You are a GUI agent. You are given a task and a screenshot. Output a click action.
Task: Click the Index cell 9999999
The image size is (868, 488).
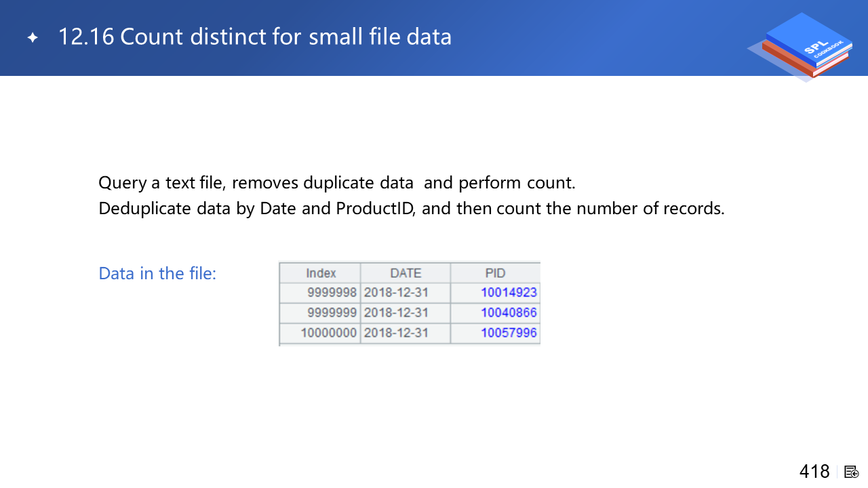(332, 312)
